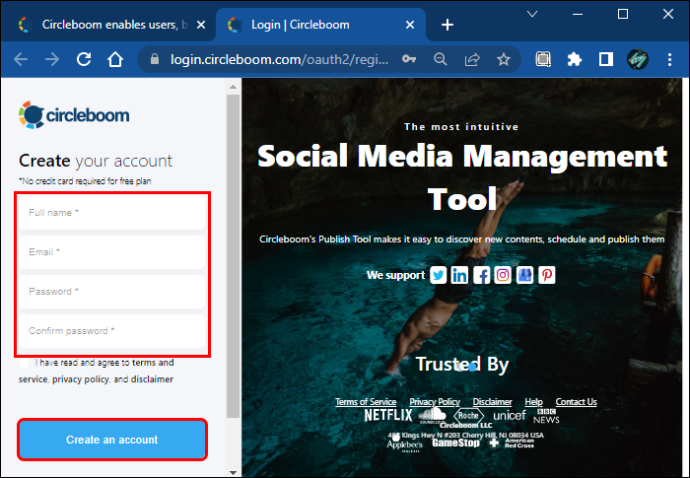This screenshot has width=690, height=478.
Task: Click the 'Trusted By' heading
Action: pyautogui.click(x=462, y=364)
